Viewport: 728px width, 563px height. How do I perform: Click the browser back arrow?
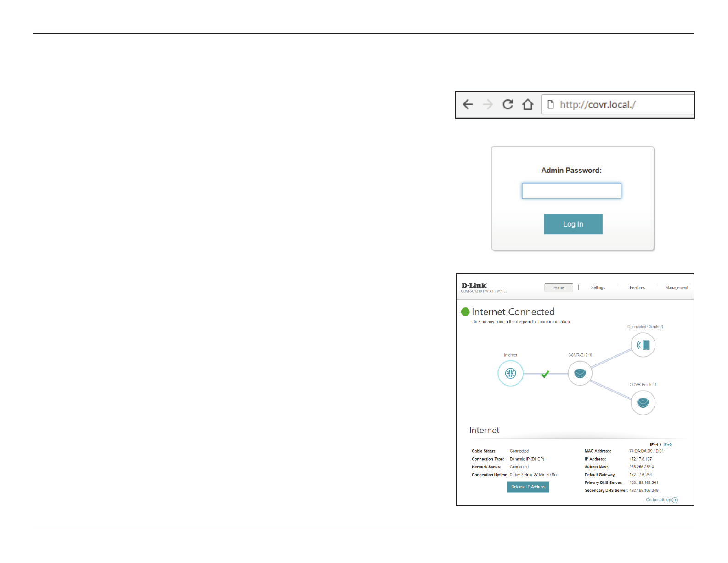pyautogui.click(x=468, y=105)
